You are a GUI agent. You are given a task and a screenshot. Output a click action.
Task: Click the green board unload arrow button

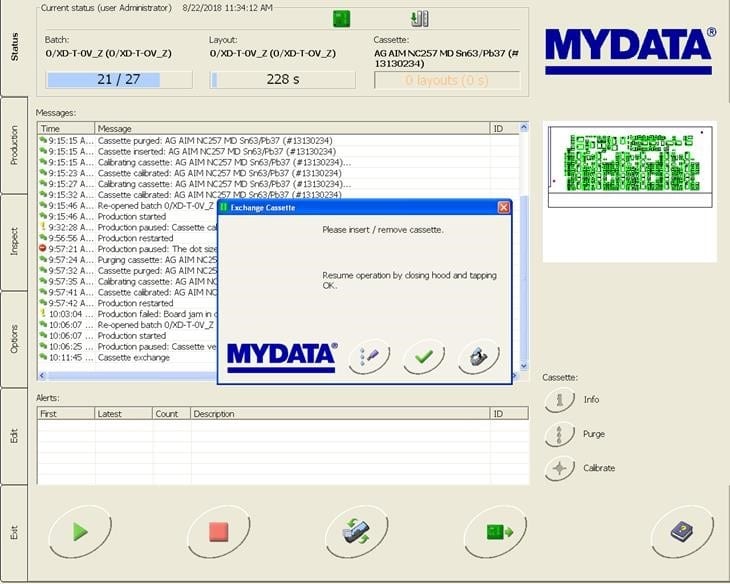point(495,532)
